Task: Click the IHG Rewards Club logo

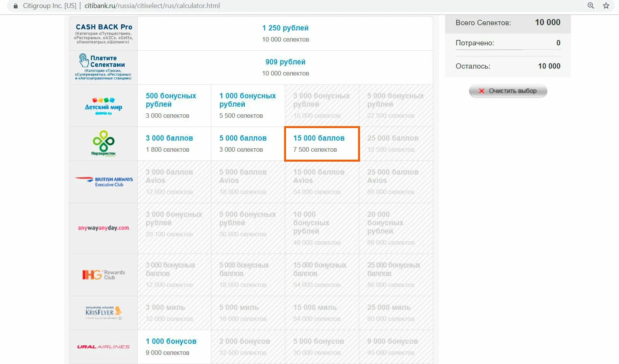Action: click(104, 274)
